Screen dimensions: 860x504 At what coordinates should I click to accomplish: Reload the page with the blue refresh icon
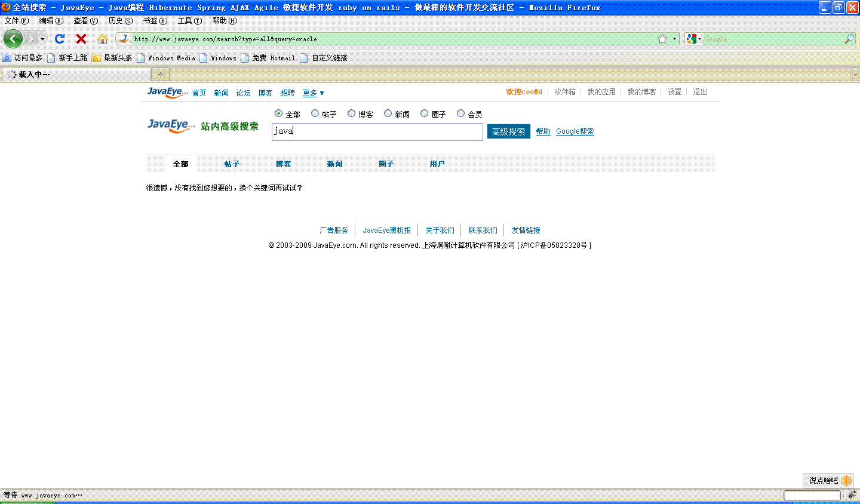(x=60, y=39)
